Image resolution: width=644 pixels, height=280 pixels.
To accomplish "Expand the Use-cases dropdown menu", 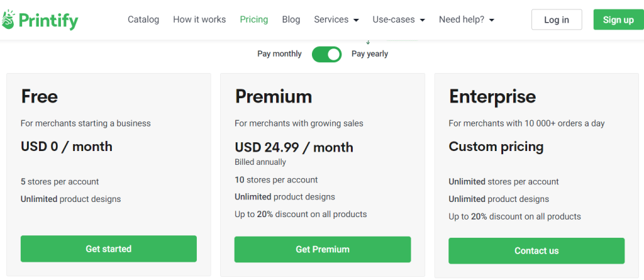I will (398, 20).
